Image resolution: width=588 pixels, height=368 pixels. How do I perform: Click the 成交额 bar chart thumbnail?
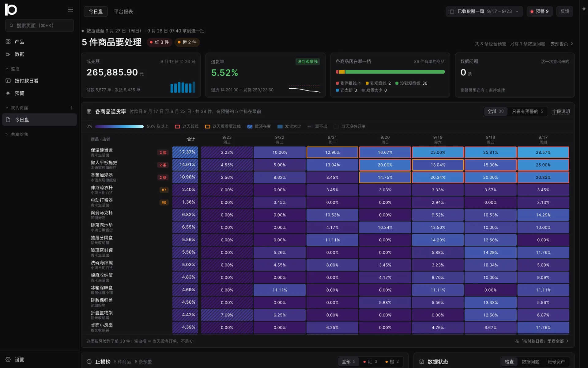coord(183,87)
